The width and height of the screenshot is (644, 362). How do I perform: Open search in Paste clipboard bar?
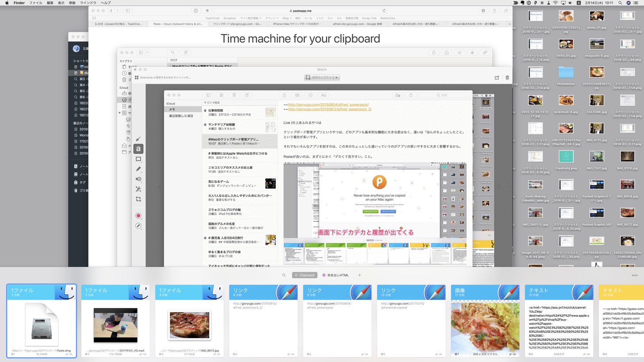[284, 275]
